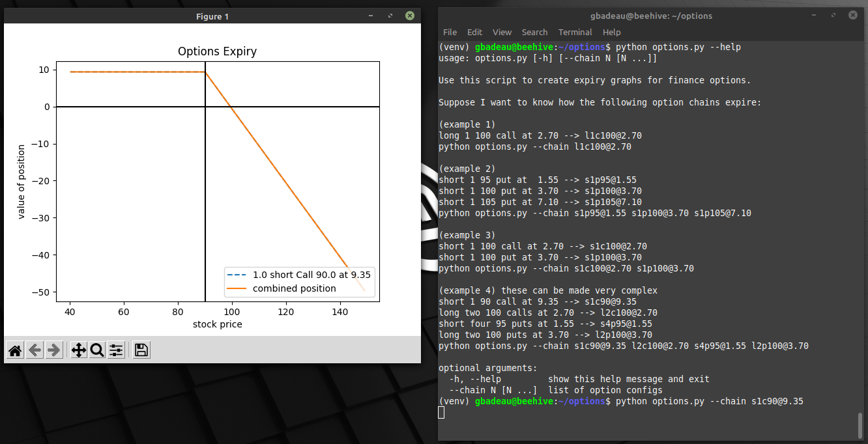
Task: Click the 'value of position' axis label
Action: [22, 181]
